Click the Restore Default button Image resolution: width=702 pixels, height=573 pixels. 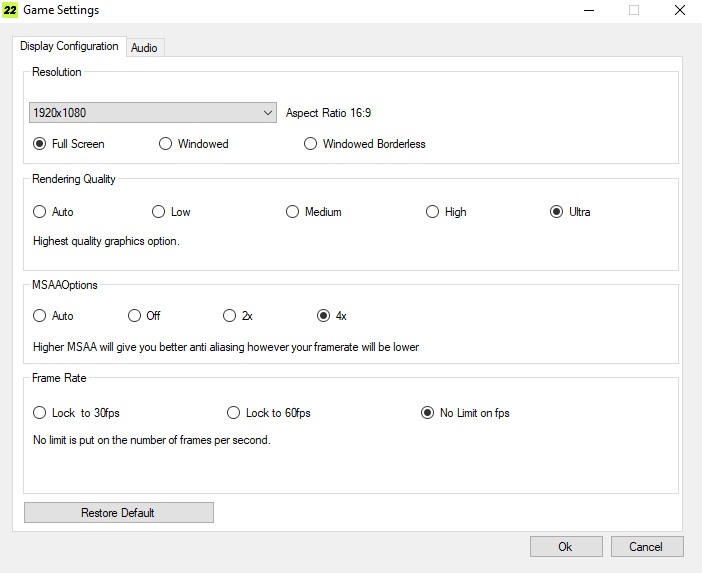click(118, 513)
